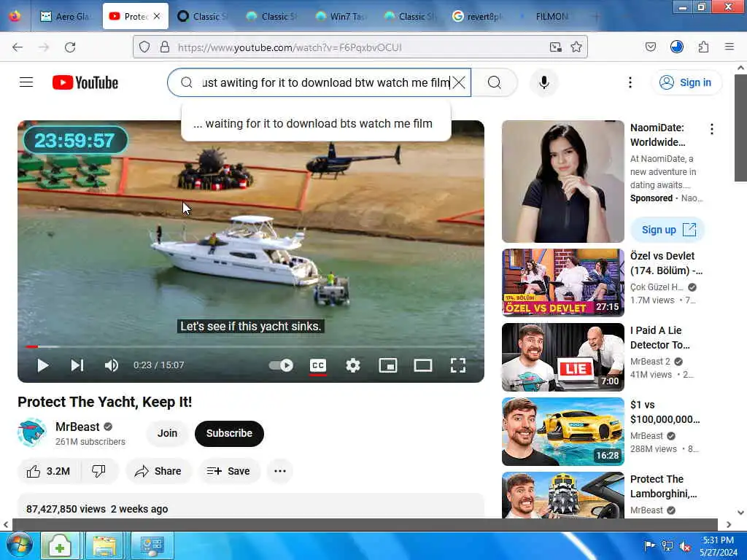Open the Özel vs Devlet video thumbnail

(x=562, y=282)
